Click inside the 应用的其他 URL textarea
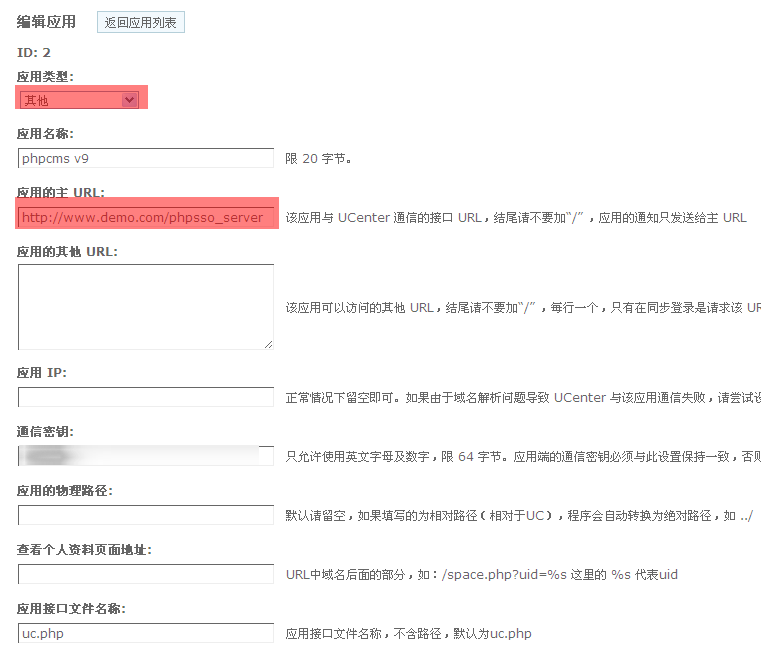The width and height of the screenshot is (761, 652). [x=145, y=306]
